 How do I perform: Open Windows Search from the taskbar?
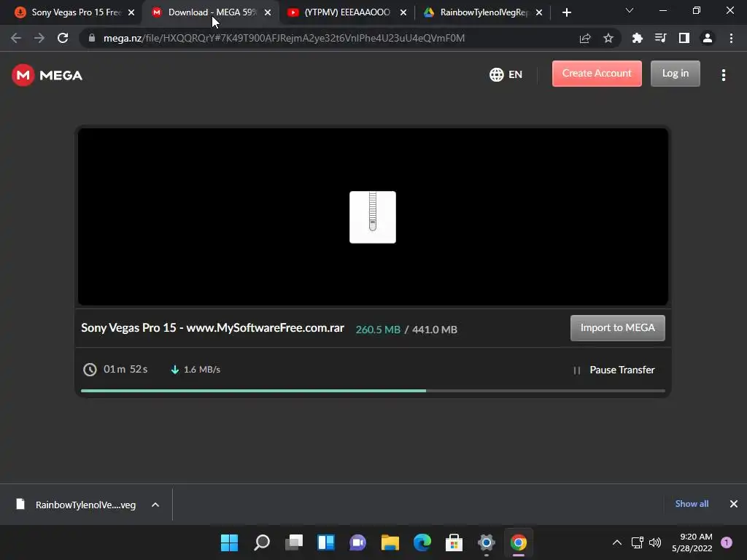262,542
